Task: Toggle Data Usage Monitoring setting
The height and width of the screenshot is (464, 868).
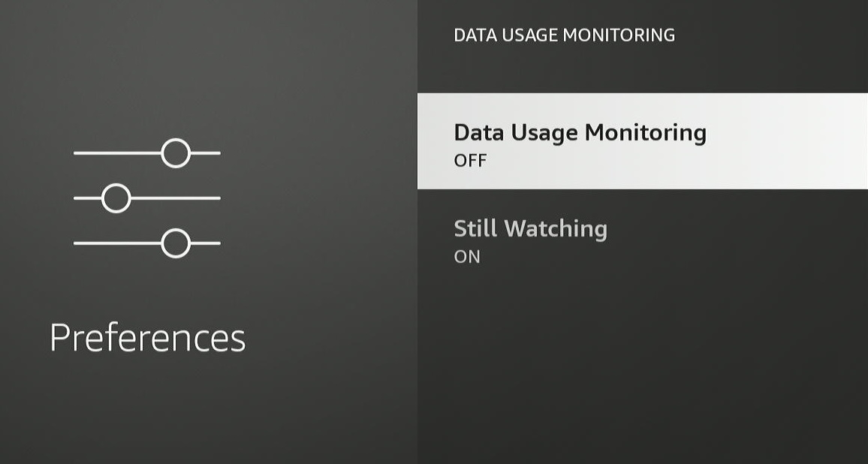Action: 642,141
